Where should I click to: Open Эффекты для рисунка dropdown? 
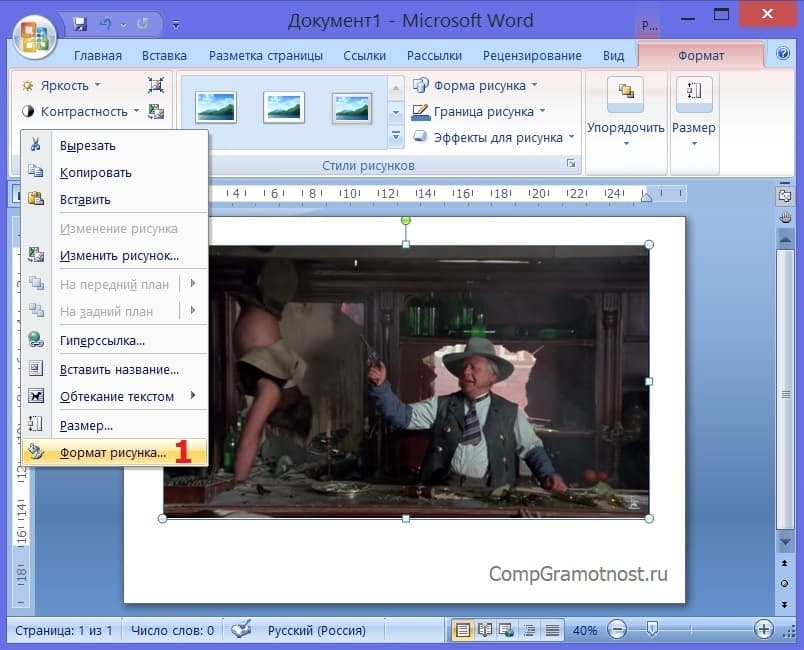tap(494, 137)
